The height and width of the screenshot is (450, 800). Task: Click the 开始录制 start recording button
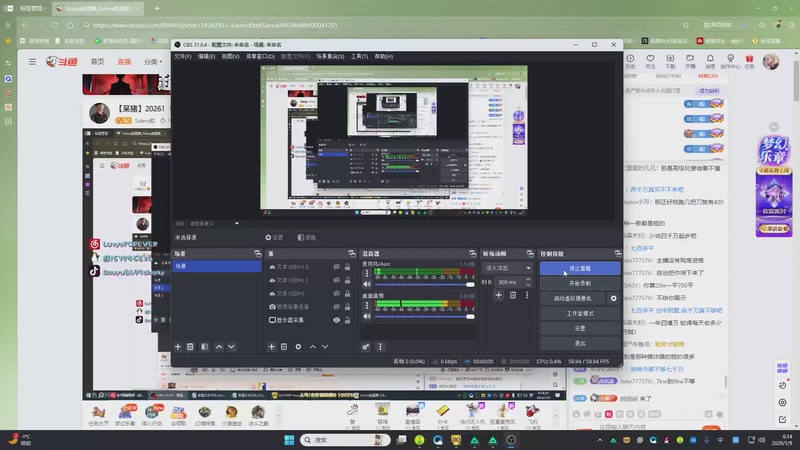tap(580, 283)
